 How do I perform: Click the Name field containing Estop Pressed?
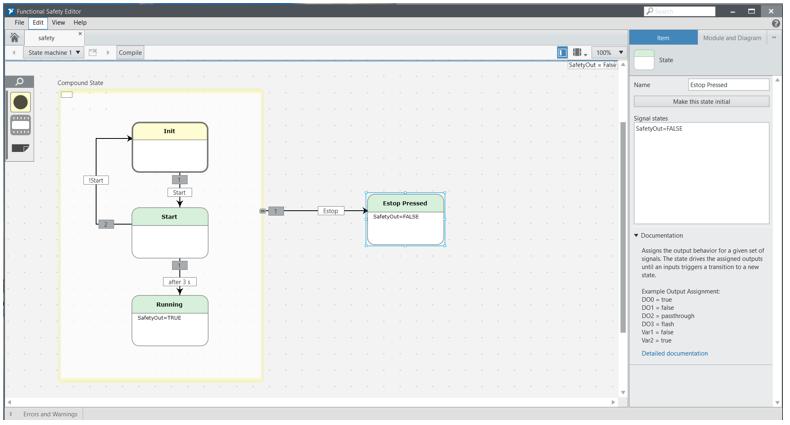pyautogui.click(x=728, y=85)
